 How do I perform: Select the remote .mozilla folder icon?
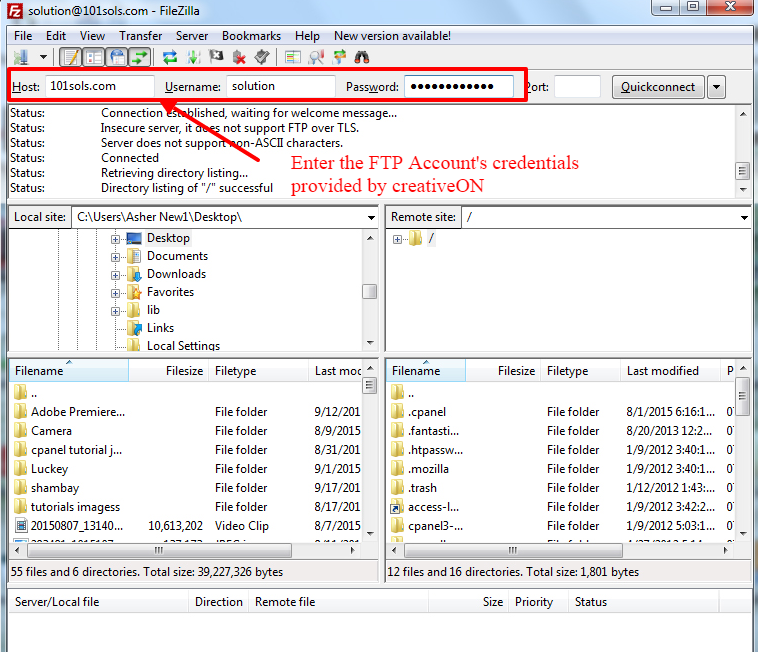(x=397, y=468)
